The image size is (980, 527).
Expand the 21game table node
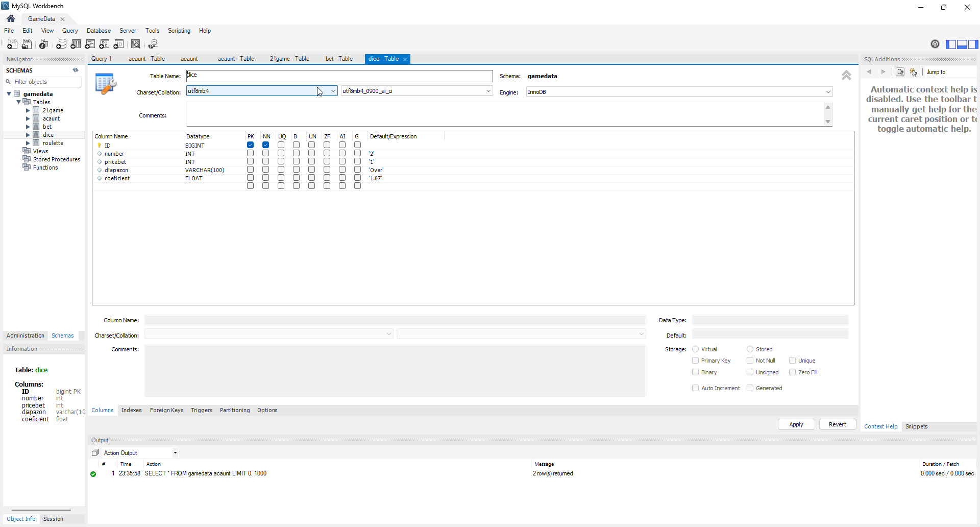click(28, 110)
